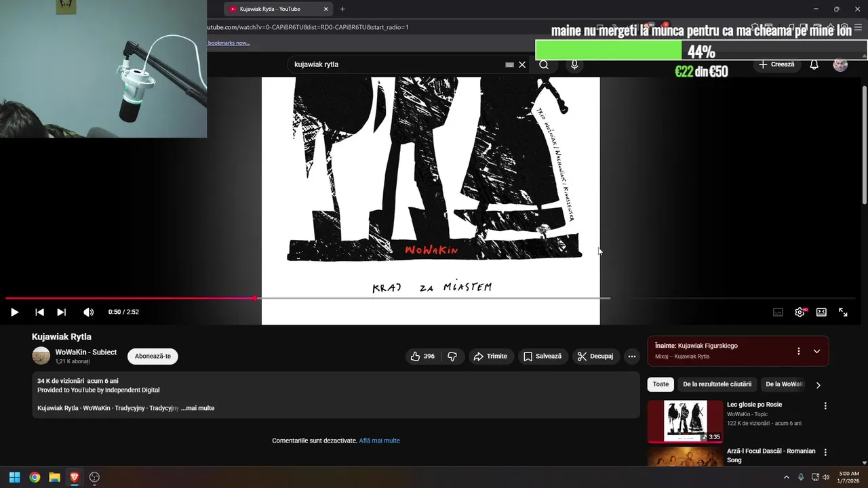Click 'Lec glosie po Rosie' title
Screen dimensions: 868x488
pyautogui.click(x=754, y=405)
